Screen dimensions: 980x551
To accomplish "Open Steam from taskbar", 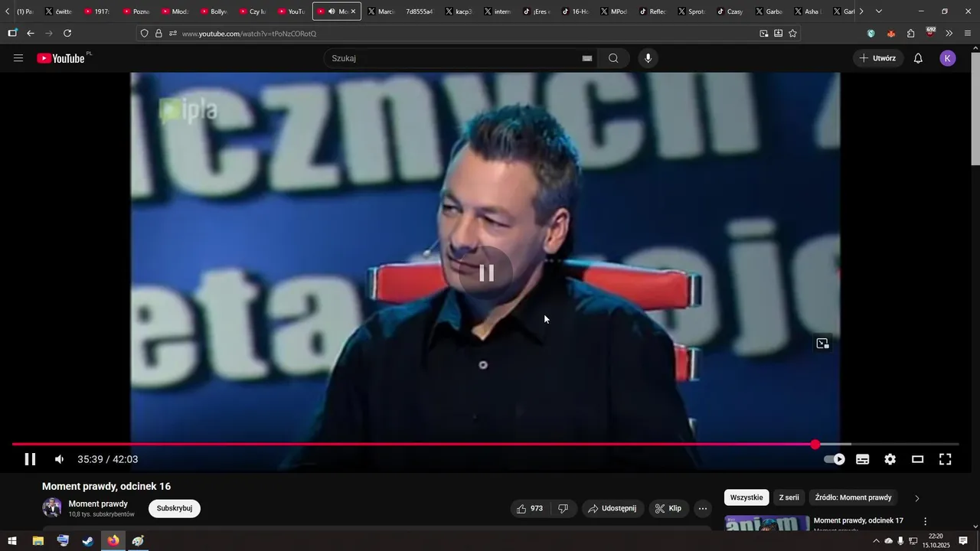I will (x=88, y=541).
